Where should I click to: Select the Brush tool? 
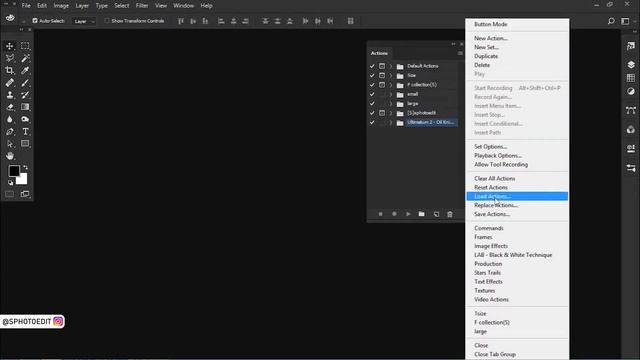(x=25, y=83)
